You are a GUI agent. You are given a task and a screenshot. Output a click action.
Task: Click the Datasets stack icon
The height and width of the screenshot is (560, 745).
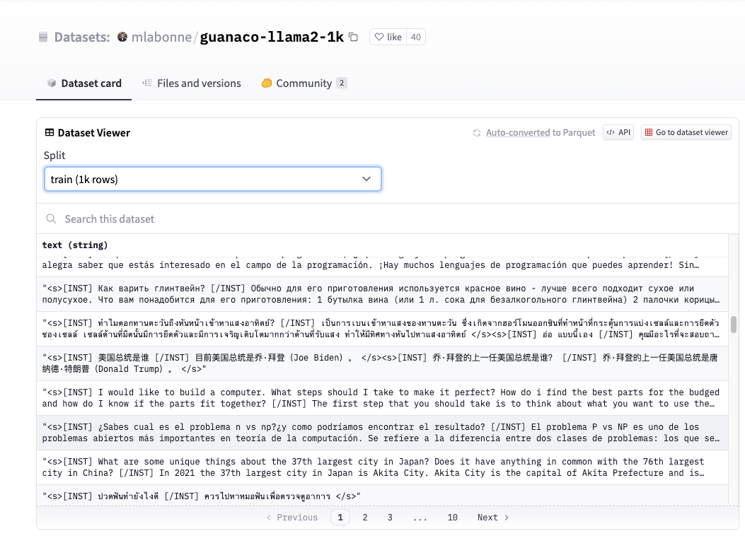click(x=43, y=37)
